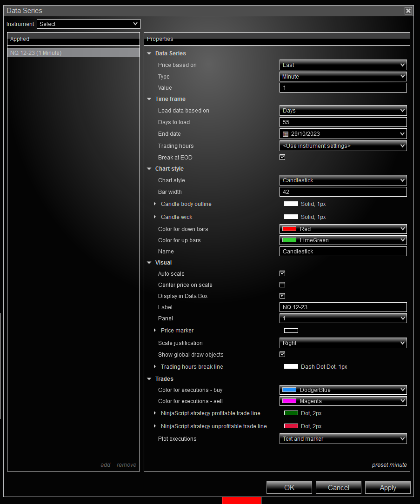Enable Center price on scale checkbox
The height and width of the screenshot is (504, 420).
pyautogui.click(x=282, y=285)
